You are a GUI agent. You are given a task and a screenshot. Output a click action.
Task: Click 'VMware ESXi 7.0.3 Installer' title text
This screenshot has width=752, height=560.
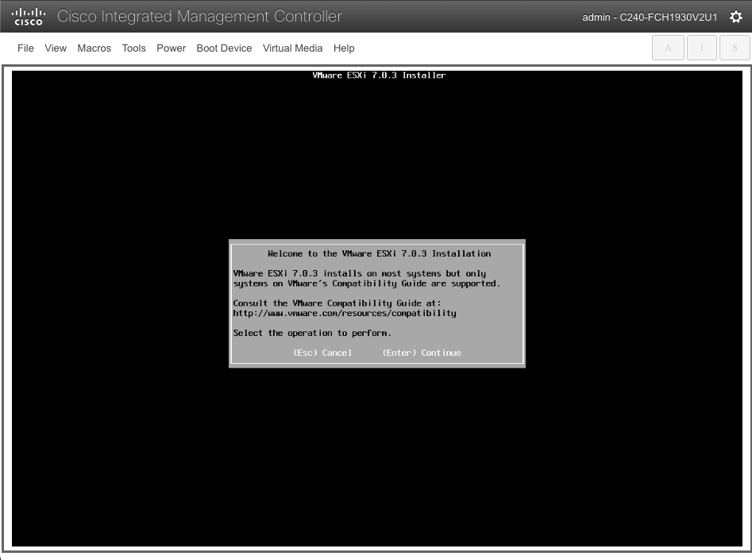379,75
